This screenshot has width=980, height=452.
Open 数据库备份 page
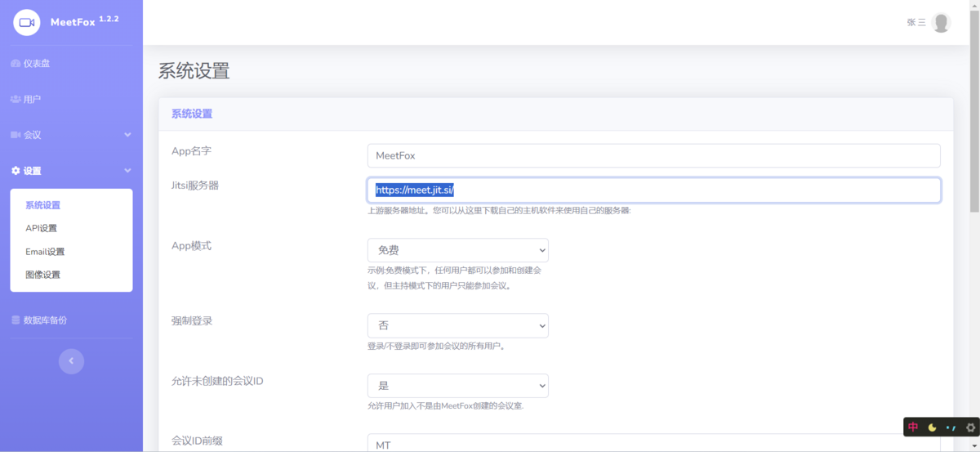point(45,320)
